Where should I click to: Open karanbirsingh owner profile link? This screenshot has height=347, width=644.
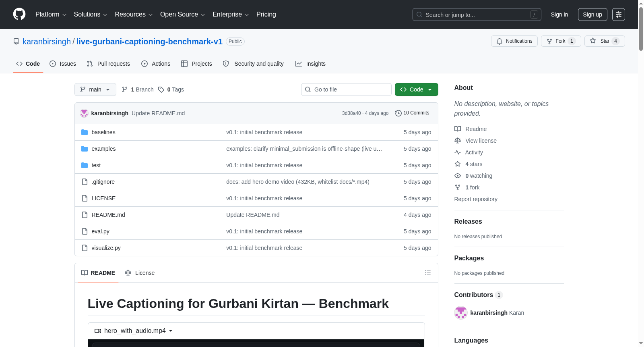click(47, 42)
